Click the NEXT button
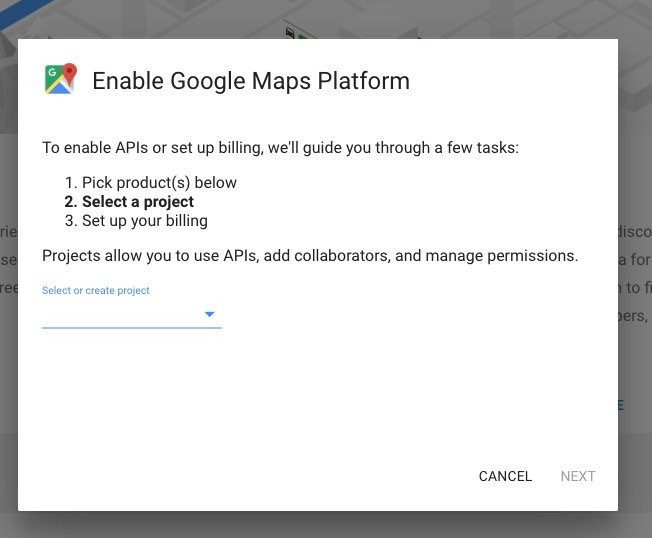The width and height of the screenshot is (652, 538). [x=578, y=476]
